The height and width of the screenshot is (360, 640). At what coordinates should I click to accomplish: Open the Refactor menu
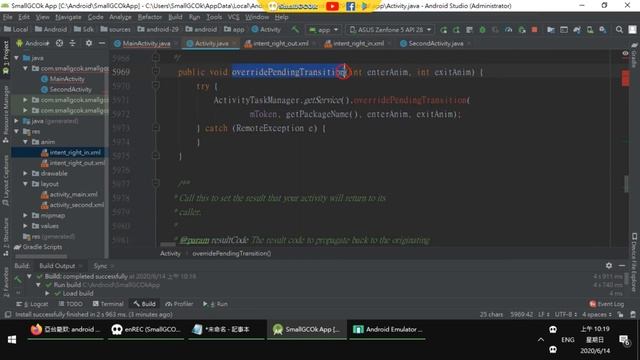[150, 17]
